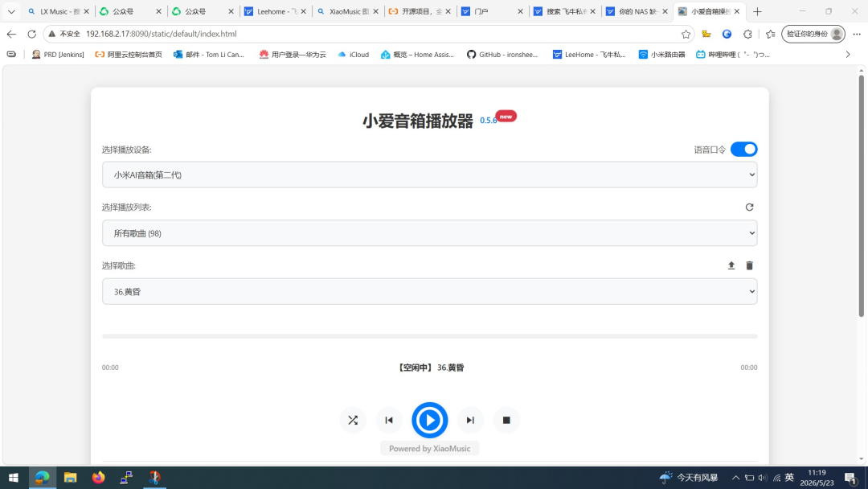Switch to the Leehome tab

click(276, 11)
